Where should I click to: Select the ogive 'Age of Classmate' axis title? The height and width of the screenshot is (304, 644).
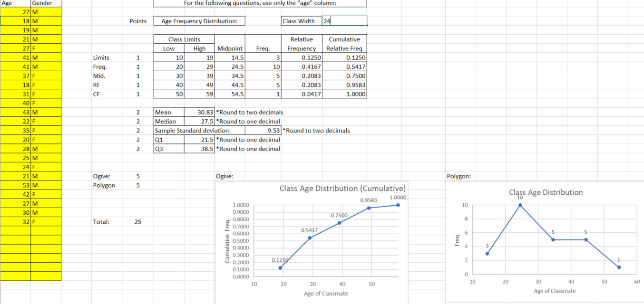pos(326,294)
